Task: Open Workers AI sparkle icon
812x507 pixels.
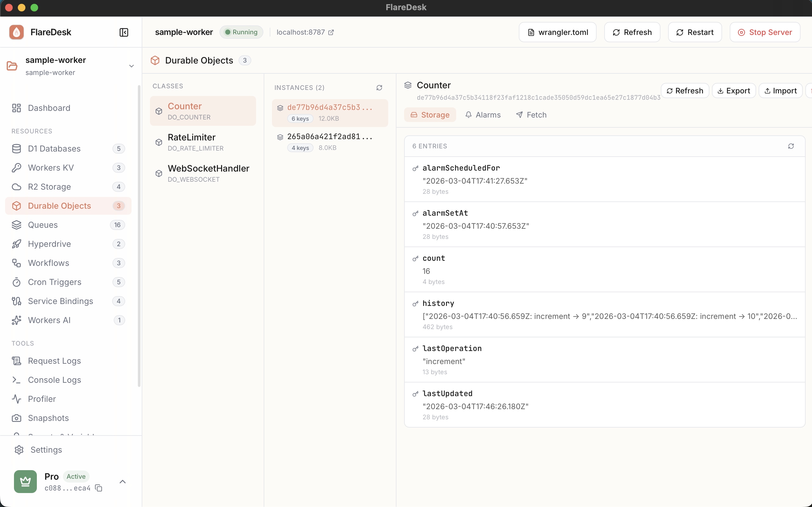Action: tap(17, 320)
